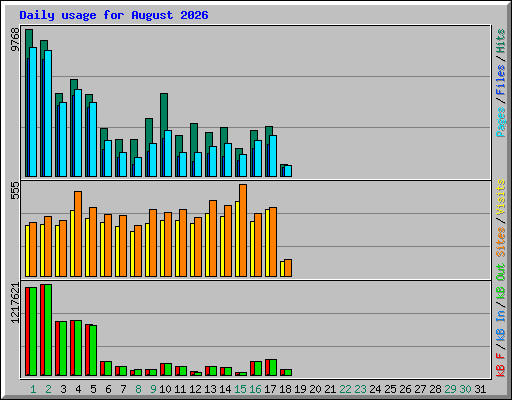The width and height of the screenshot is (512, 400).
Task: Click the green kB bar for day 17
Action: click(x=273, y=368)
